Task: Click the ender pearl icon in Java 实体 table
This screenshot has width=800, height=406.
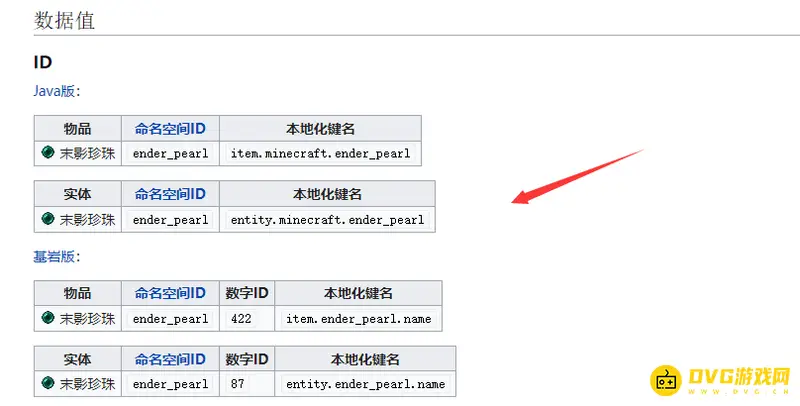Action: click(48, 219)
